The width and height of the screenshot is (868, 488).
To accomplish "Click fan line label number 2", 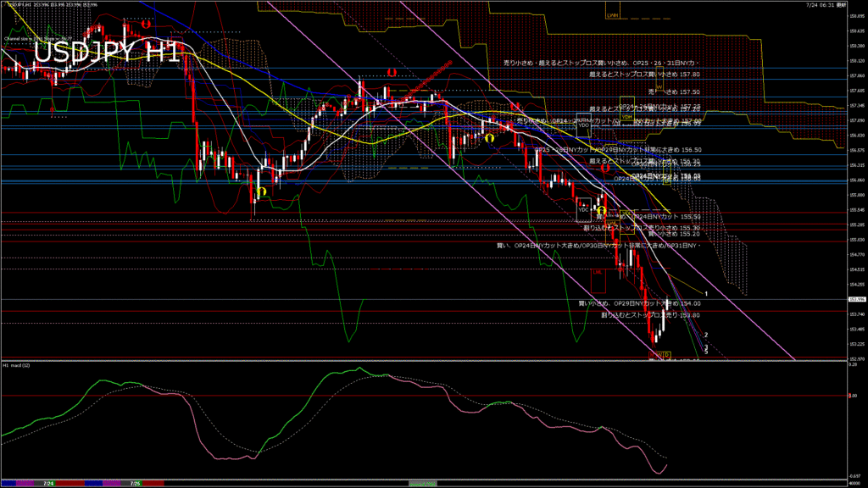I will tap(706, 335).
